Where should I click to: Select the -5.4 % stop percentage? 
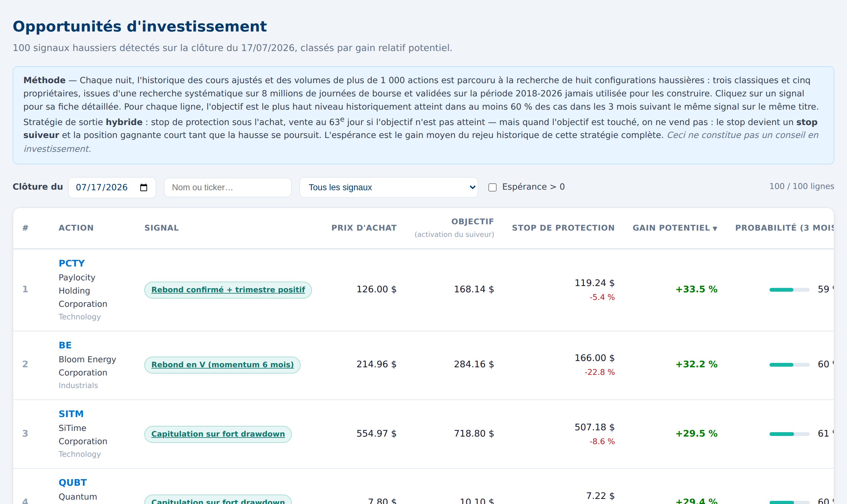pos(602,297)
